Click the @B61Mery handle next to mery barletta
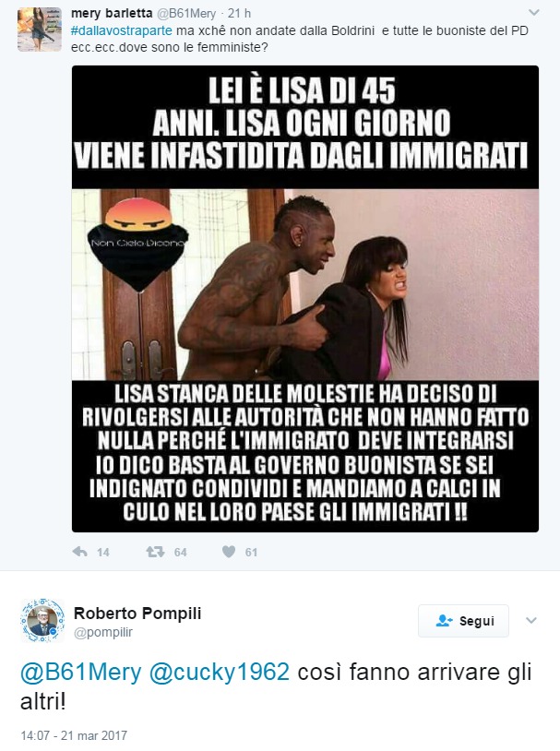This screenshot has width=560, height=751. tap(186, 14)
